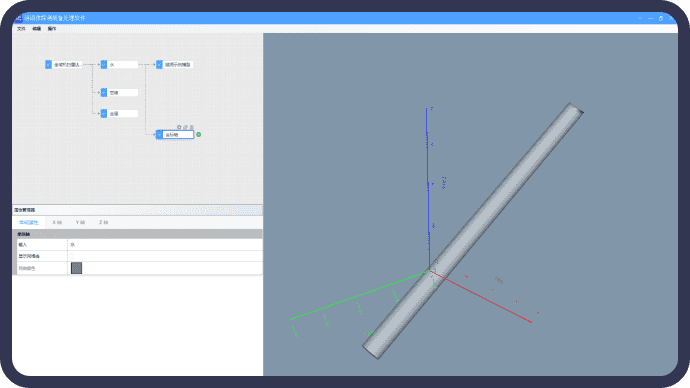Click the blue icon of the 水 node
The image size is (690, 388).
tap(104, 65)
